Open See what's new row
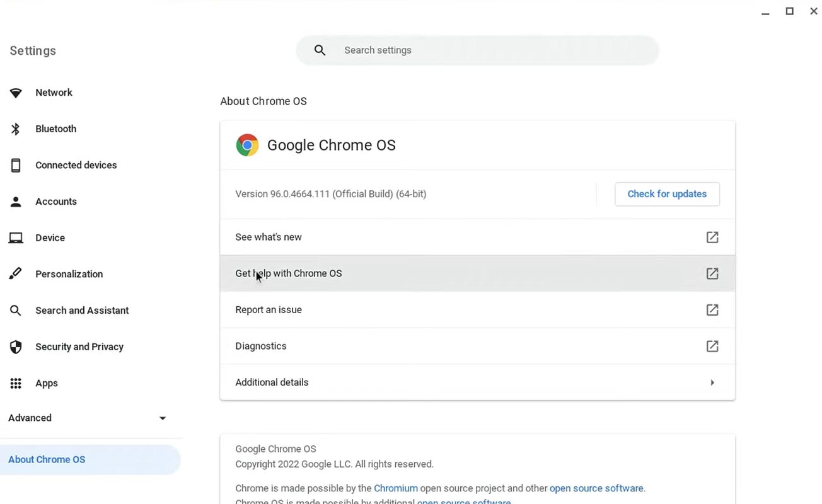Viewport: 822px width, 504px height. click(477, 237)
